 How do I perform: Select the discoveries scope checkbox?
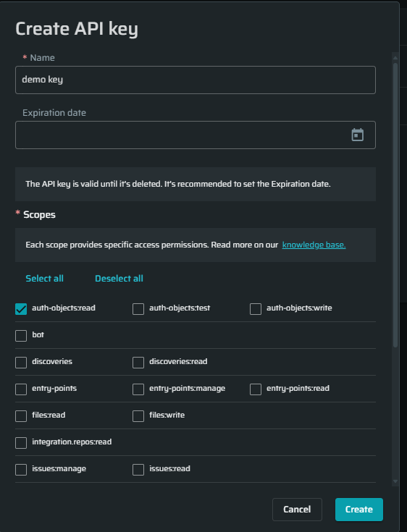coord(21,363)
